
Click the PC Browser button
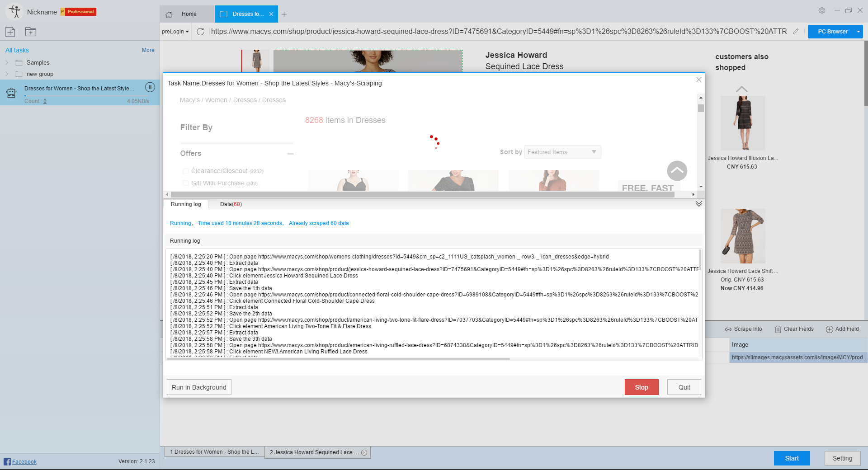click(x=832, y=32)
